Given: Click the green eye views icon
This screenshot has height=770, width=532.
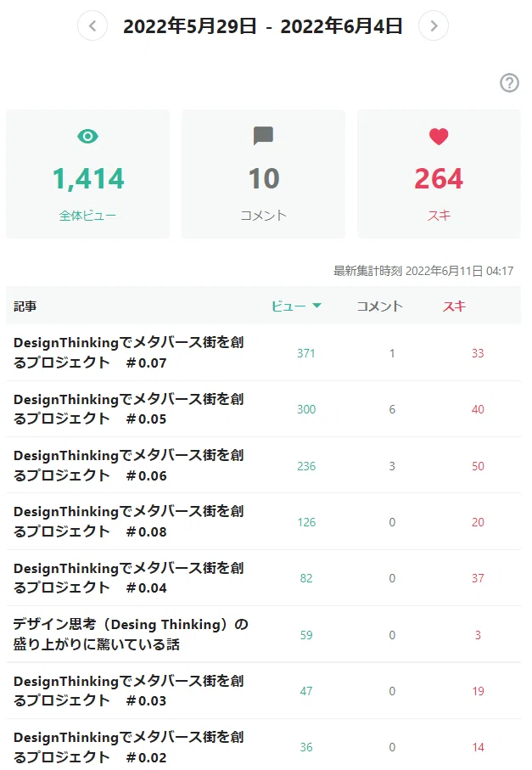Looking at the screenshot, I should click(88, 136).
